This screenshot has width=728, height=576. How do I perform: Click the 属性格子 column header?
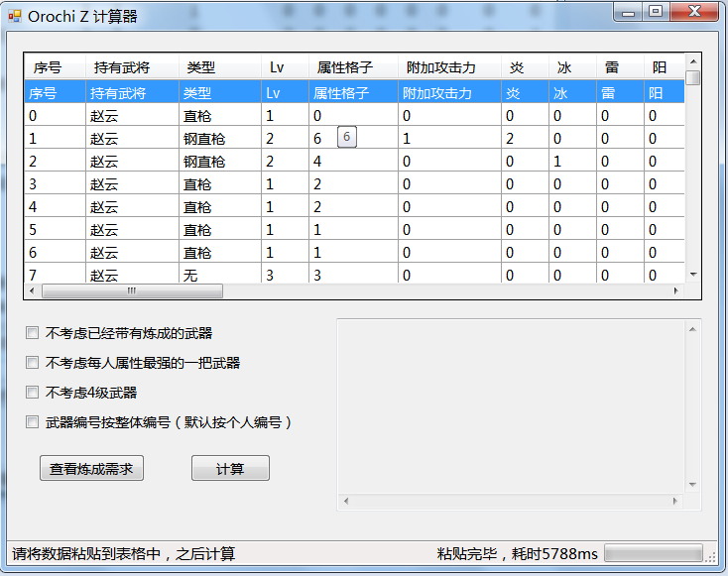click(344, 68)
